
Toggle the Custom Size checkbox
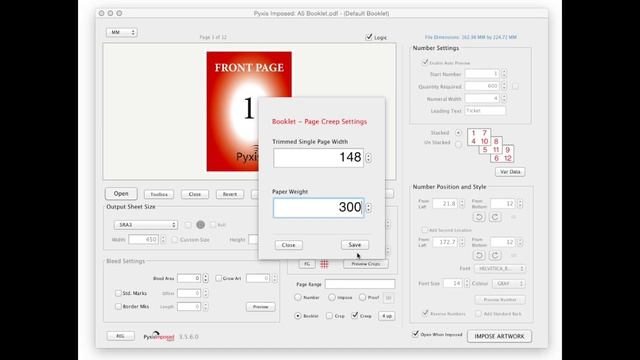[x=175, y=240]
